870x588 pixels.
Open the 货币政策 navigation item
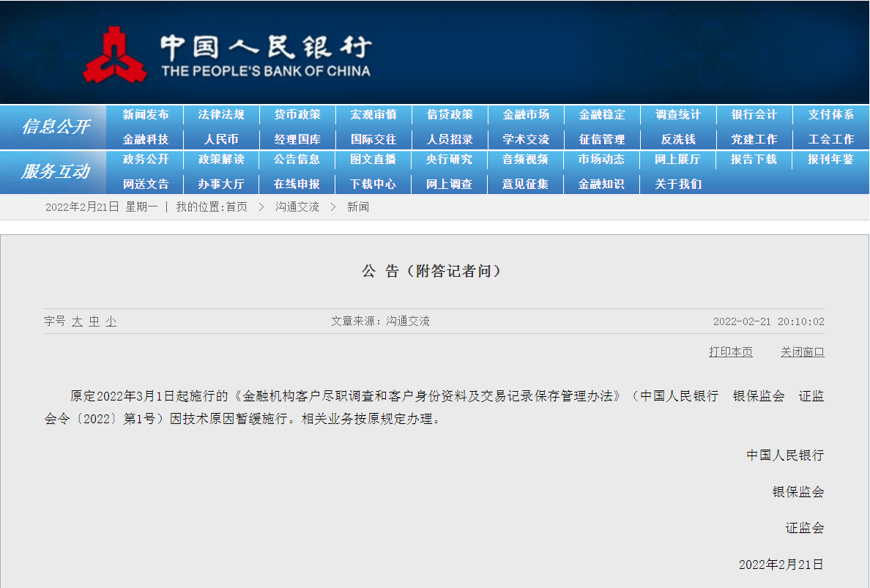click(297, 114)
